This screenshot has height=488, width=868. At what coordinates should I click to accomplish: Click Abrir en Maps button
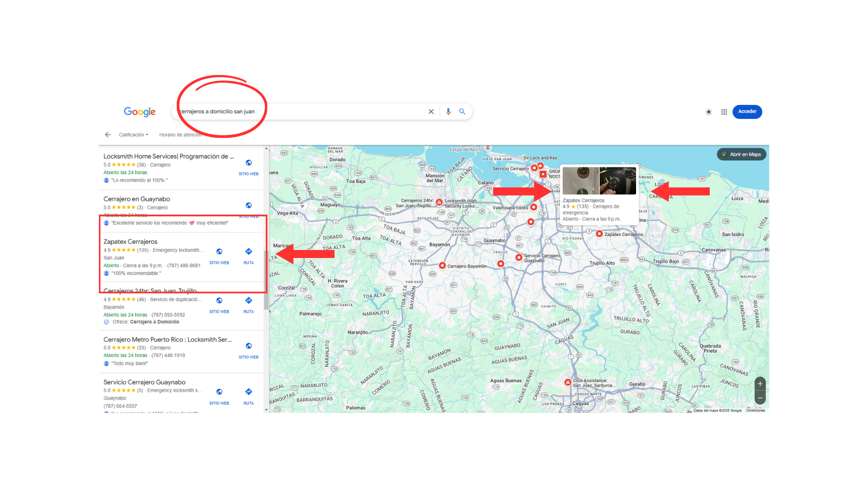(x=741, y=155)
